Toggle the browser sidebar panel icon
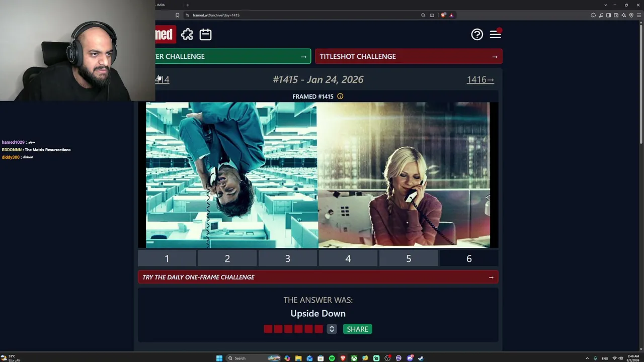Viewport: 644px width, 362px height. 608,15
